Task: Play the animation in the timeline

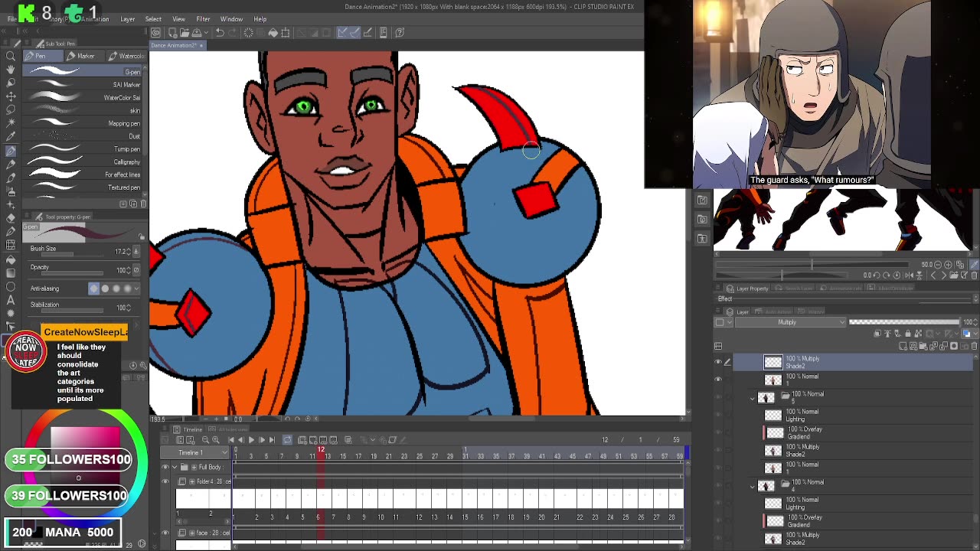Action: click(x=251, y=440)
